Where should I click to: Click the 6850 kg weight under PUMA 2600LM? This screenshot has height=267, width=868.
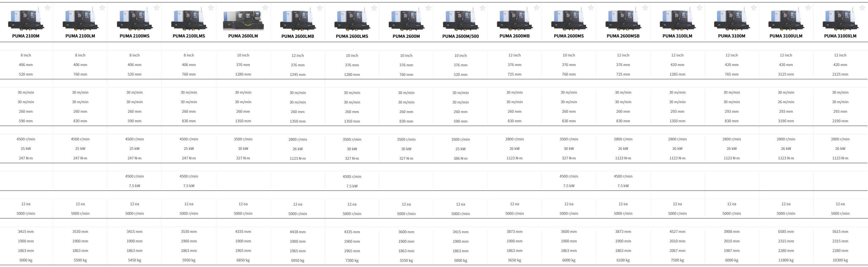(243, 260)
